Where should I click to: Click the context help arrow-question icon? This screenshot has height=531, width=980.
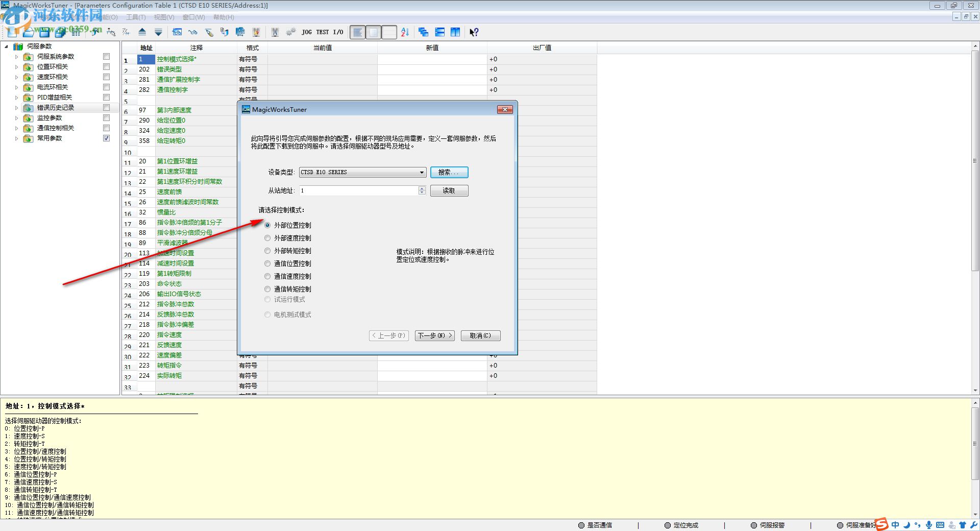click(x=474, y=32)
